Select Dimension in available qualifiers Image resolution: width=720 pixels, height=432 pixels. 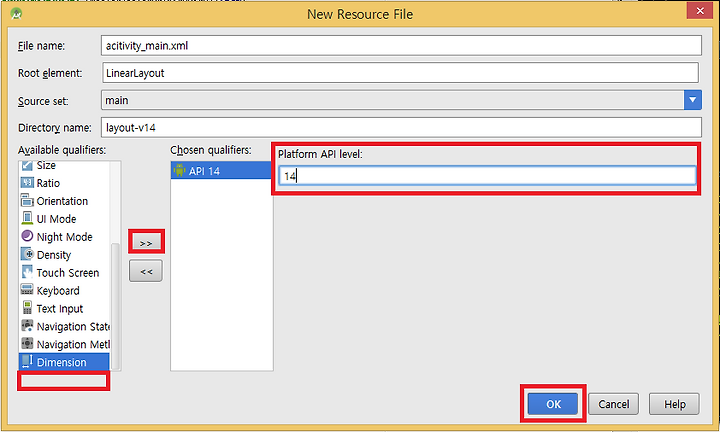(64, 362)
